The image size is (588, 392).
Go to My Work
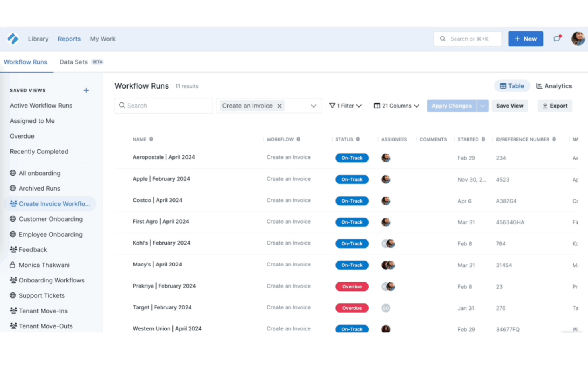point(103,39)
